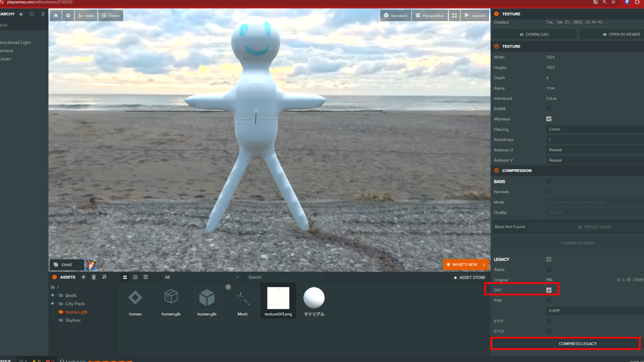Click the user avatar next to Chat

tap(91, 265)
